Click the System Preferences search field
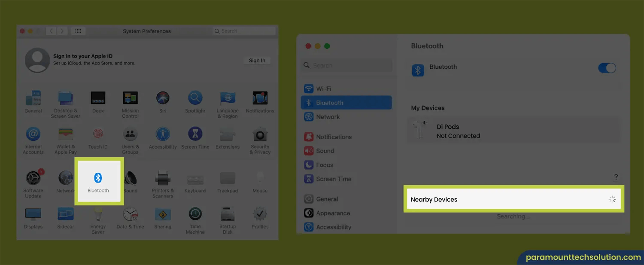The width and height of the screenshot is (644, 265). (244, 31)
